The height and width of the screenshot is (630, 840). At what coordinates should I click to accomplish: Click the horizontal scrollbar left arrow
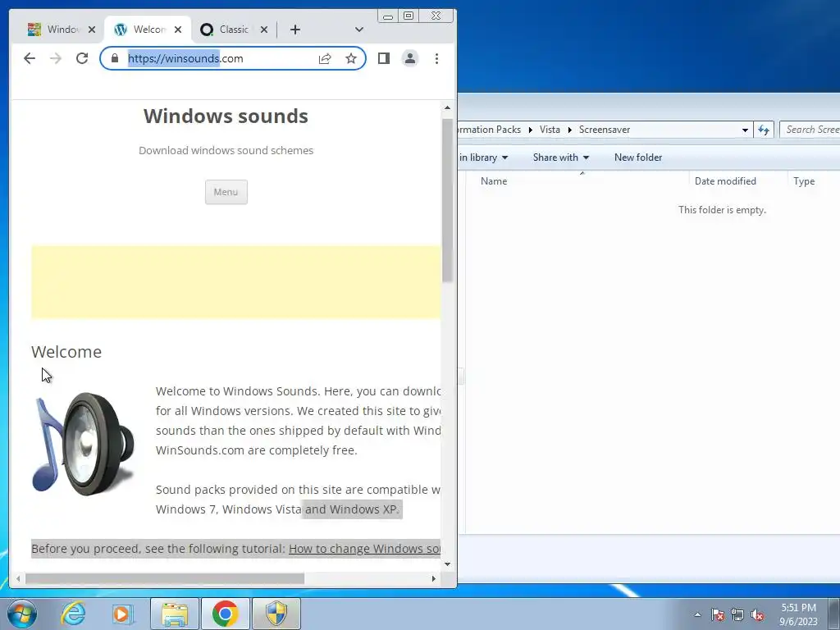coord(18,578)
